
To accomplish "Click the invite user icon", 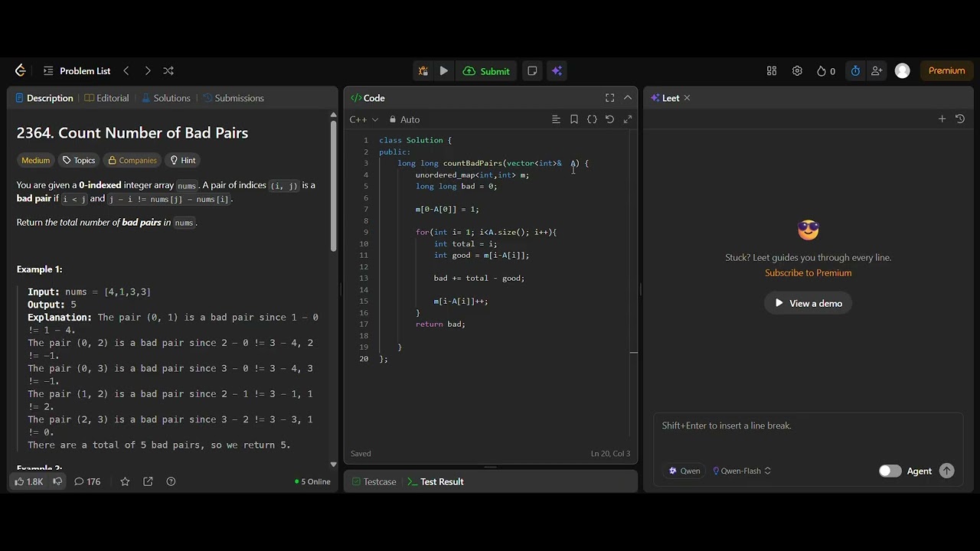I will [877, 71].
